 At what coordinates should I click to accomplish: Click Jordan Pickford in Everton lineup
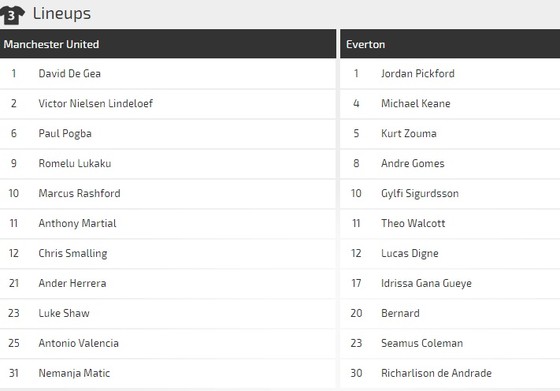(x=418, y=74)
